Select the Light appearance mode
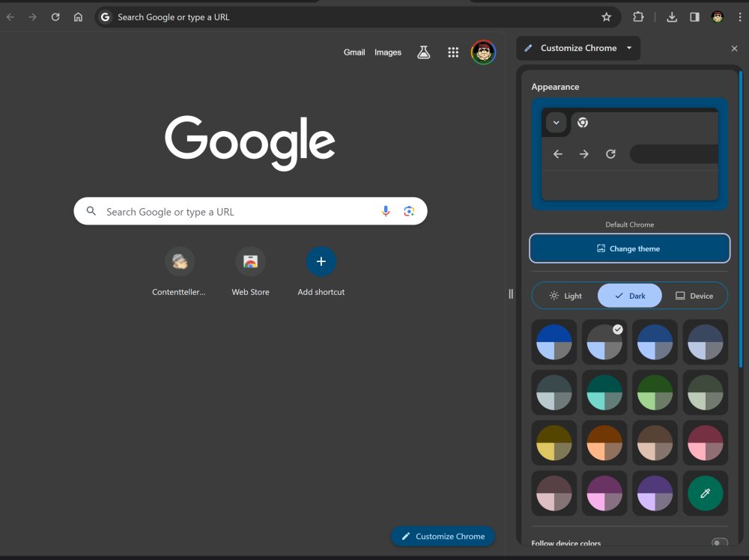This screenshot has height=560, width=749. coord(565,296)
